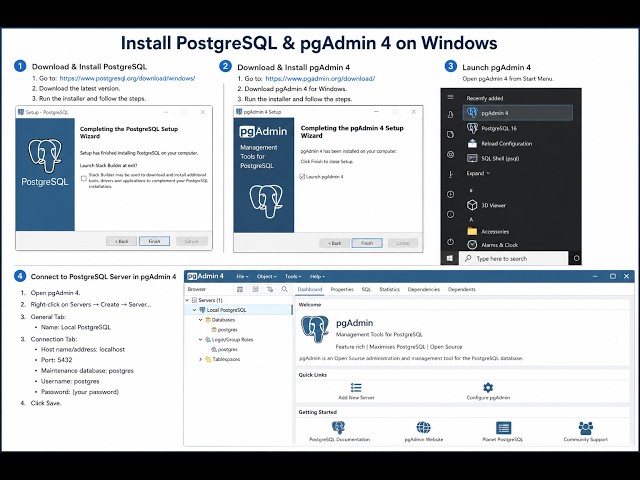Click Cancel in PostgreSQL Setup wizard
Screen dimensions: 640x480
(x=192, y=241)
